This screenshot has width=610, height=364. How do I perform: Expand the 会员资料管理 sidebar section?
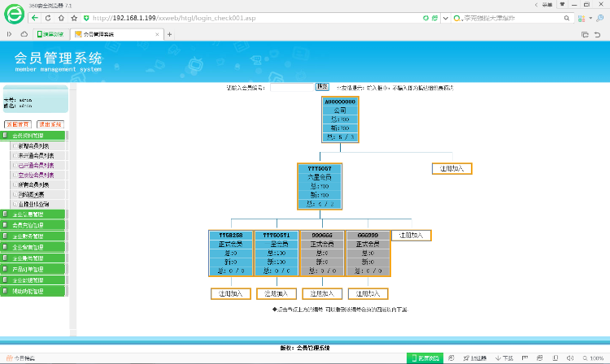34,135
